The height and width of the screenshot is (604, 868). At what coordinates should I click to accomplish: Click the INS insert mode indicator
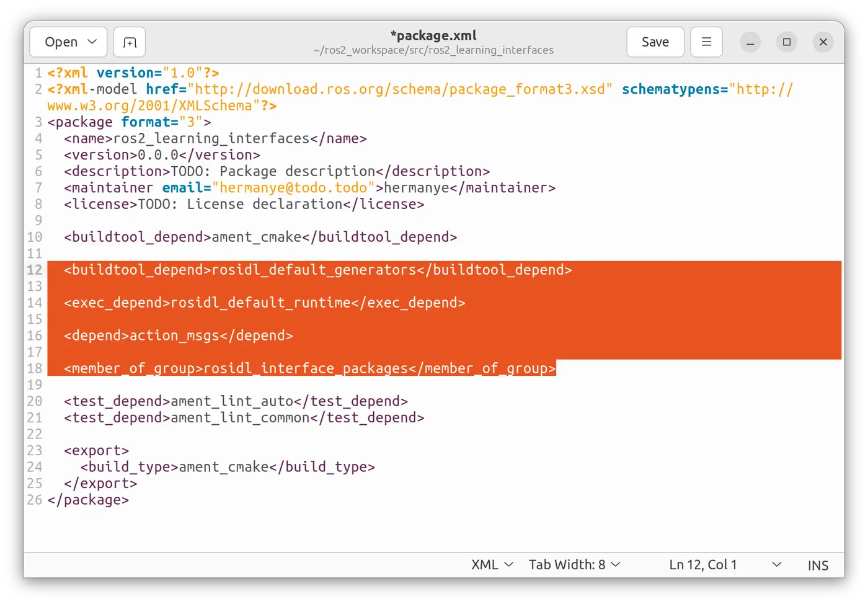click(x=818, y=566)
